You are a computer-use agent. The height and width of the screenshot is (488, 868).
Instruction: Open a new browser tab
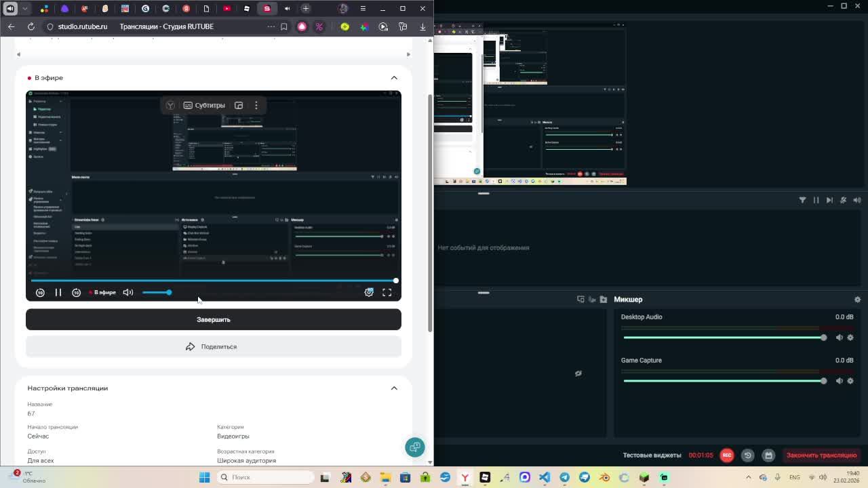[306, 8]
